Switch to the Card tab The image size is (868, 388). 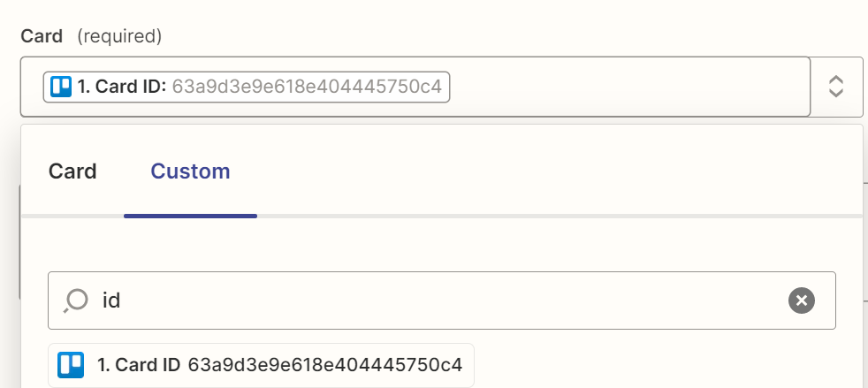[x=72, y=171]
